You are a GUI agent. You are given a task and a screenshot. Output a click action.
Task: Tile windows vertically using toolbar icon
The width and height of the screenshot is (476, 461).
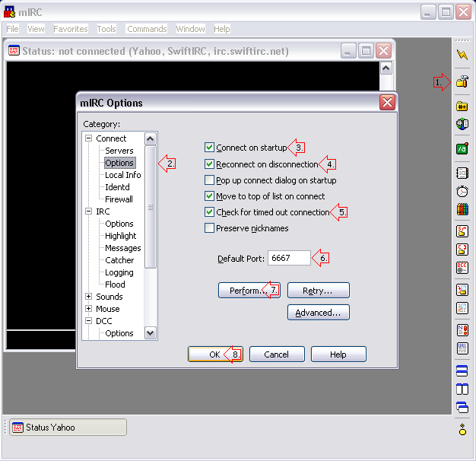(462, 389)
